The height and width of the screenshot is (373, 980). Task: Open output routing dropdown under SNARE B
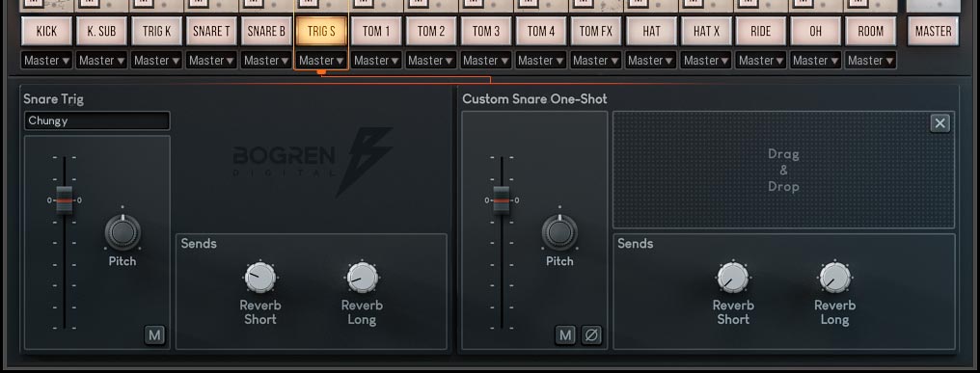click(267, 61)
